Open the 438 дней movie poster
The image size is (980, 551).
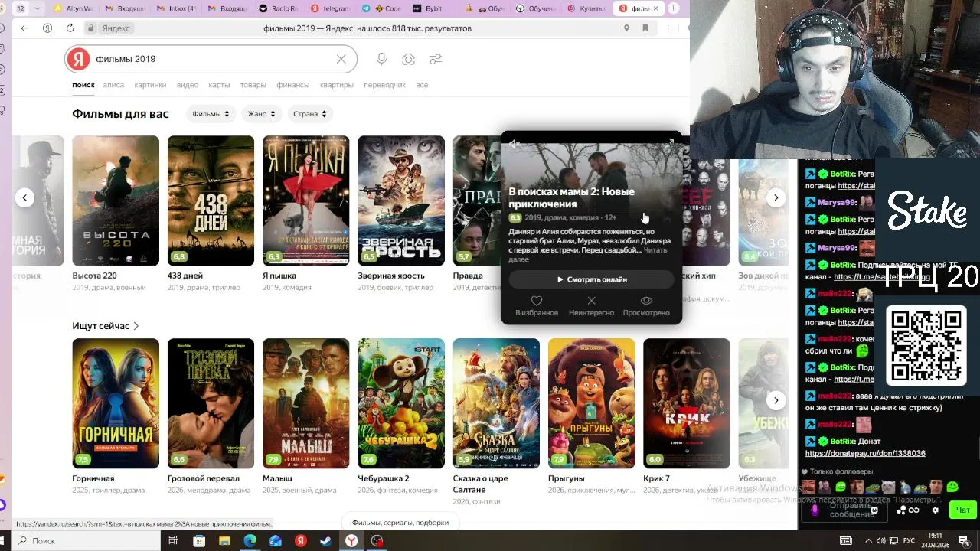(x=211, y=201)
